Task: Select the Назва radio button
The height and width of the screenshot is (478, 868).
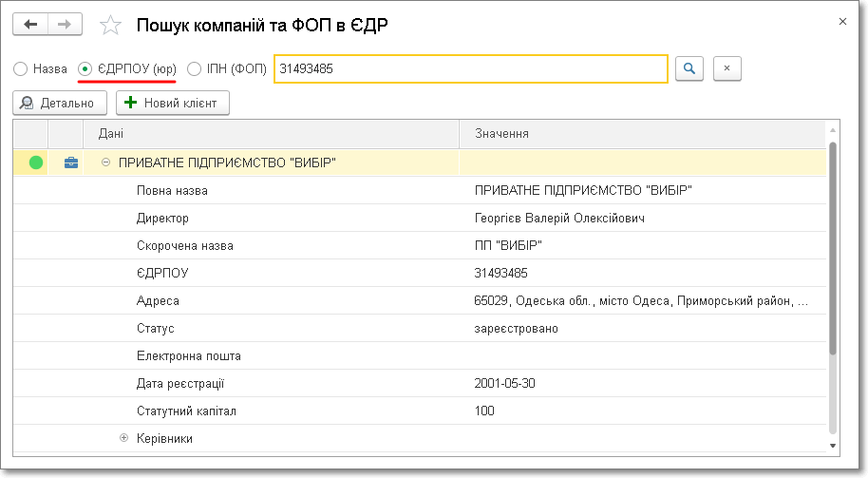Action: point(21,69)
